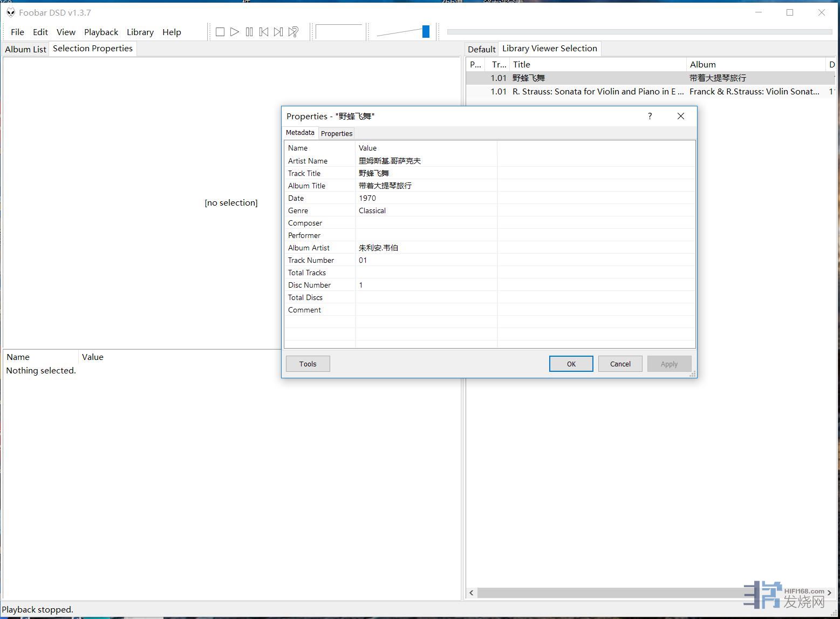The height and width of the screenshot is (619, 840).
Task: Click the Pause playback icon
Action: pyautogui.click(x=249, y=32)
